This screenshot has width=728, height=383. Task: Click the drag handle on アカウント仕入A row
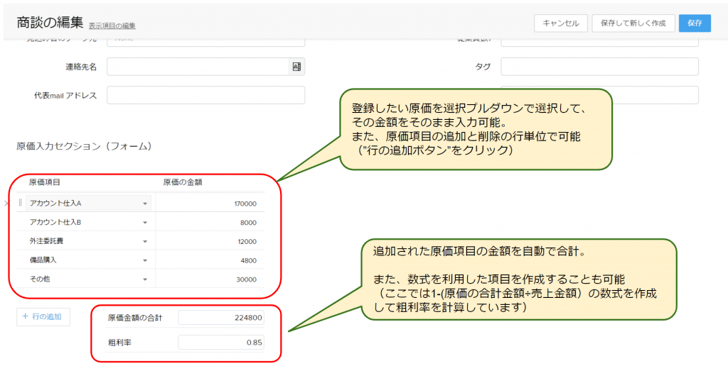(x=20, y=203)
